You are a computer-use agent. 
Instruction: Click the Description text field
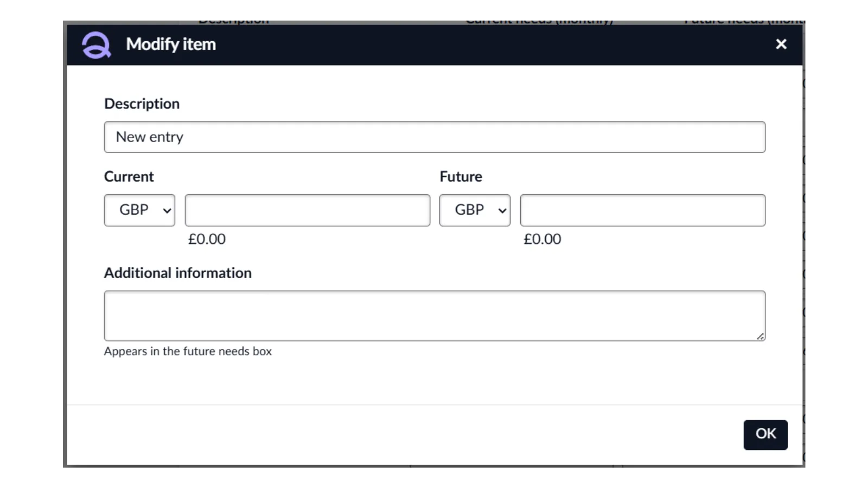(x=434, y=137)
